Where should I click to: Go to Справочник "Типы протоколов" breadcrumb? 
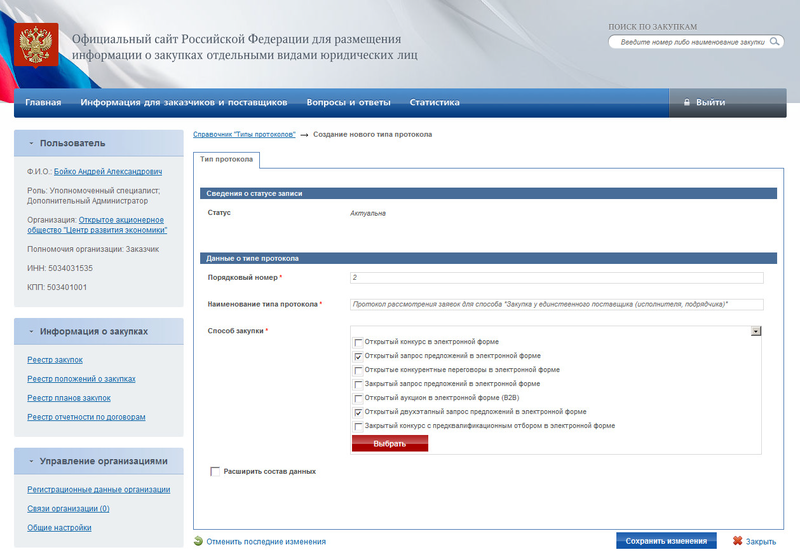coord(244,134)
